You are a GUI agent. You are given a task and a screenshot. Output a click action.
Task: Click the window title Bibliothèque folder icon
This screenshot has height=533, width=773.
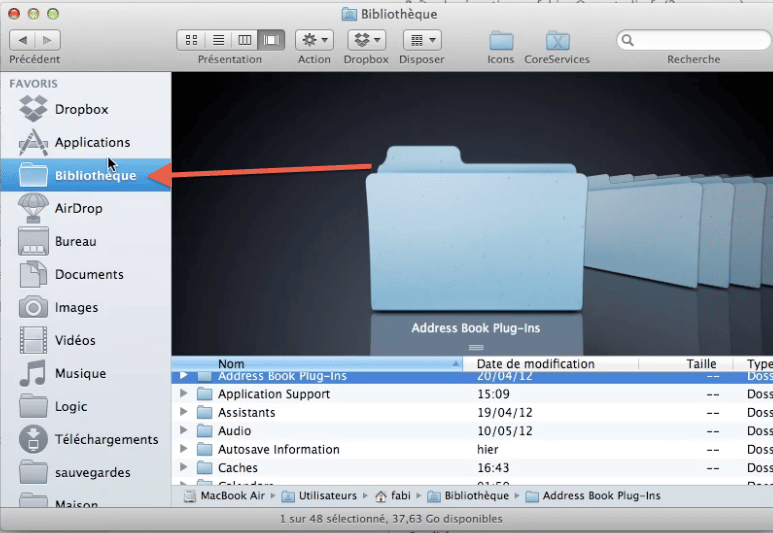coord(349,14)
